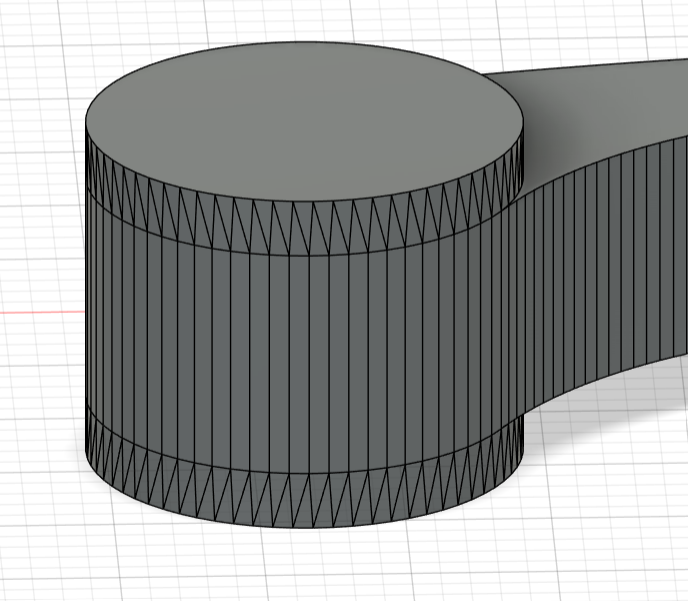Click the red axis line on the grid

point(40,313)
